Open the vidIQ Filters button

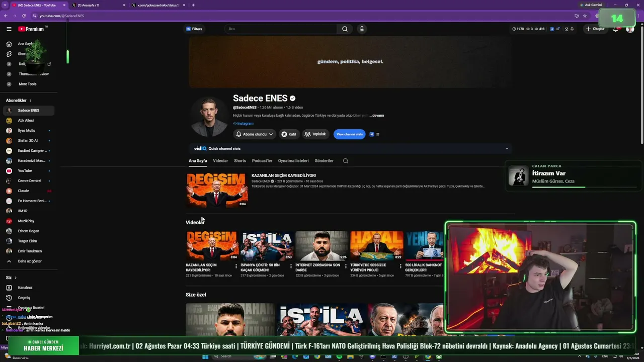coord(194,29)
